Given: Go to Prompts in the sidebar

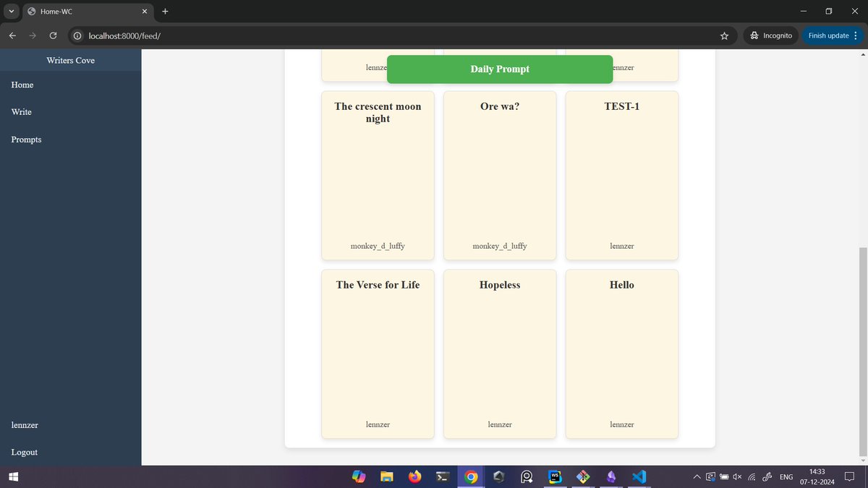Looking at the screenshot, I should coord(26,140).
